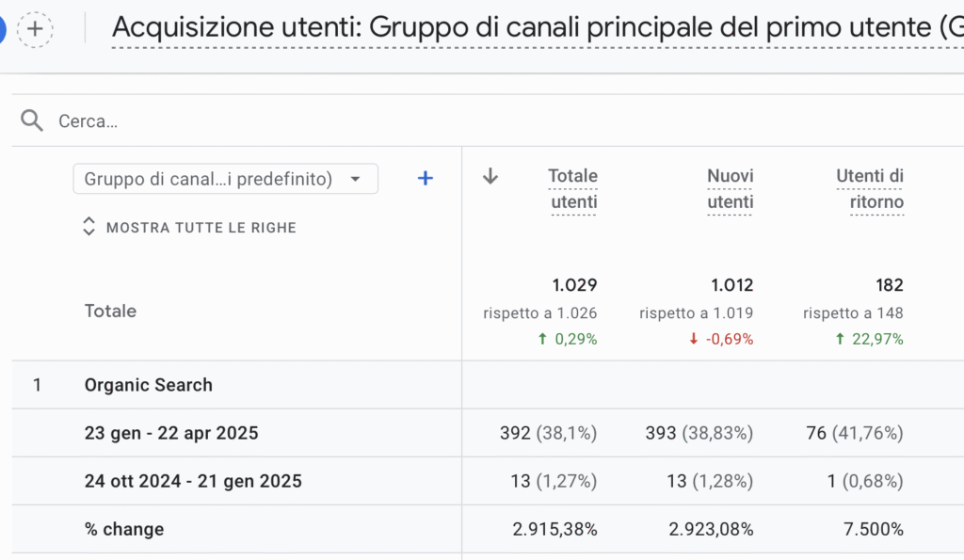964x560 pixels.
Task: Sort by Nuovi utenti column header
Action: (x=731, y=188)
